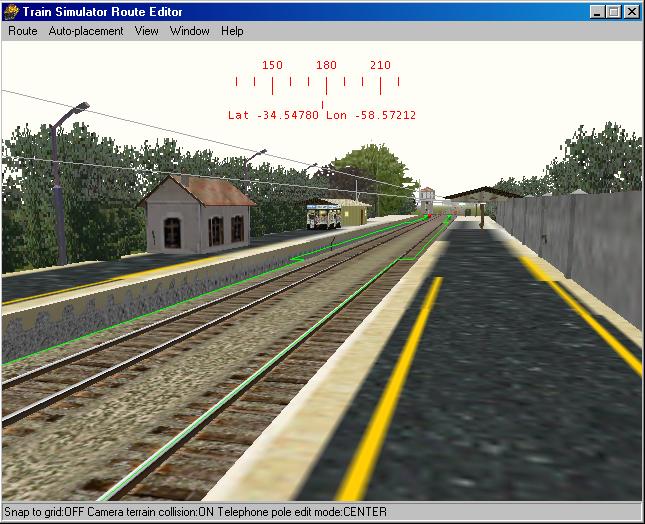Click the 150 compass heading label
Image resolution: width=645 pixels, height=524 pixels.
(x=272, y=66)
